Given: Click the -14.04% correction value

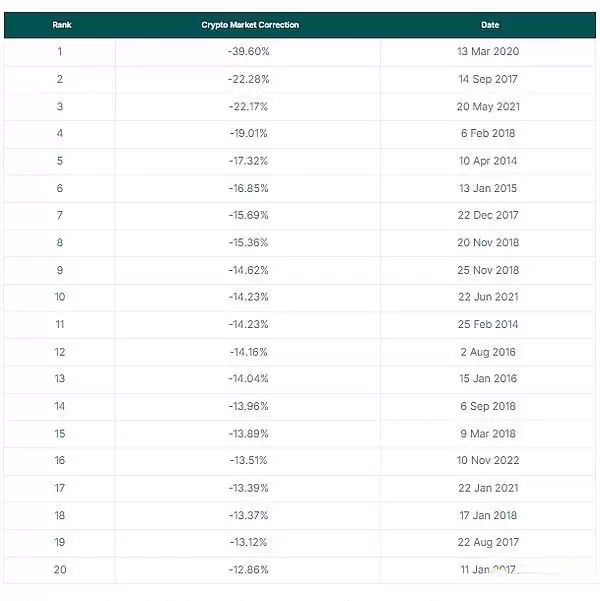Looking at the screenshot, I should (248, 379).
